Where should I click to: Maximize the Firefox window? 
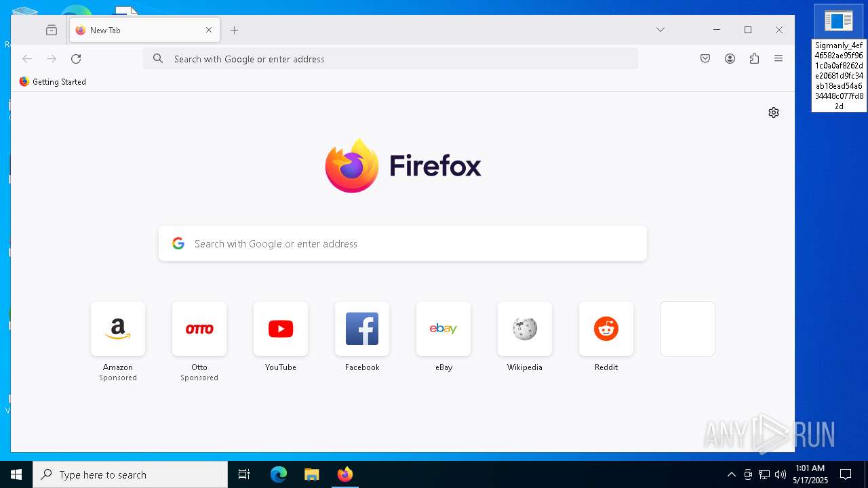[748, 30]
